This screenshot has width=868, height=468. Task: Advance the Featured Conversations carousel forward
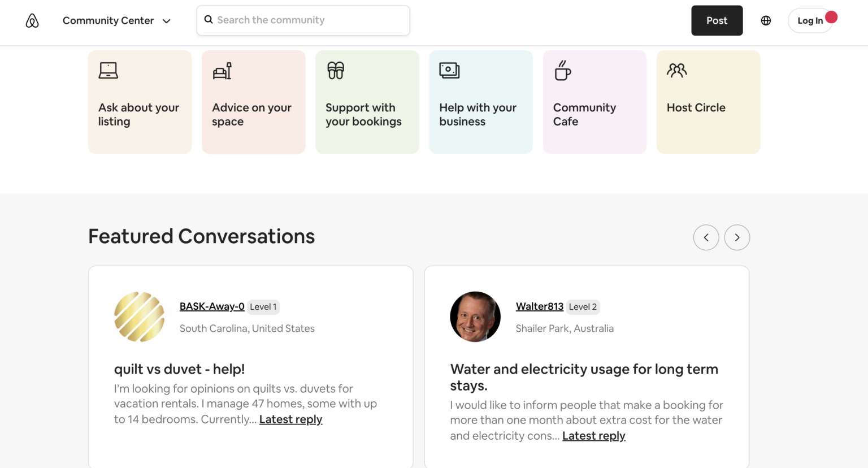[x=737, y=237]
